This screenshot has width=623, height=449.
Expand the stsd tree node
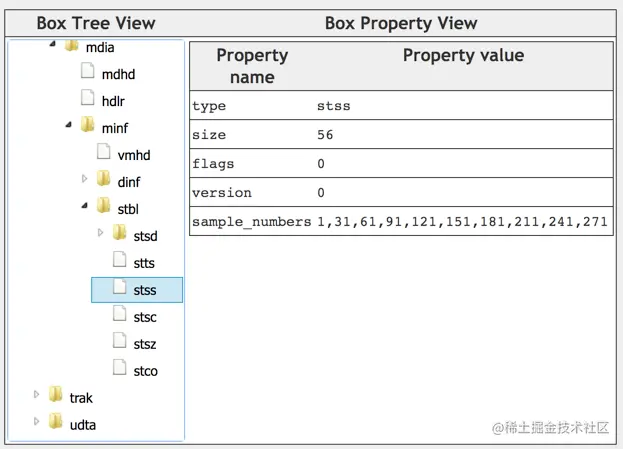click(x=100, y=232)
